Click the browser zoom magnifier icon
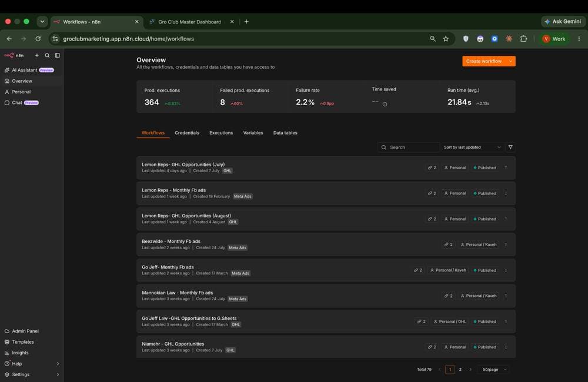Viewport: 588px width, 382px height. (433, 39)
